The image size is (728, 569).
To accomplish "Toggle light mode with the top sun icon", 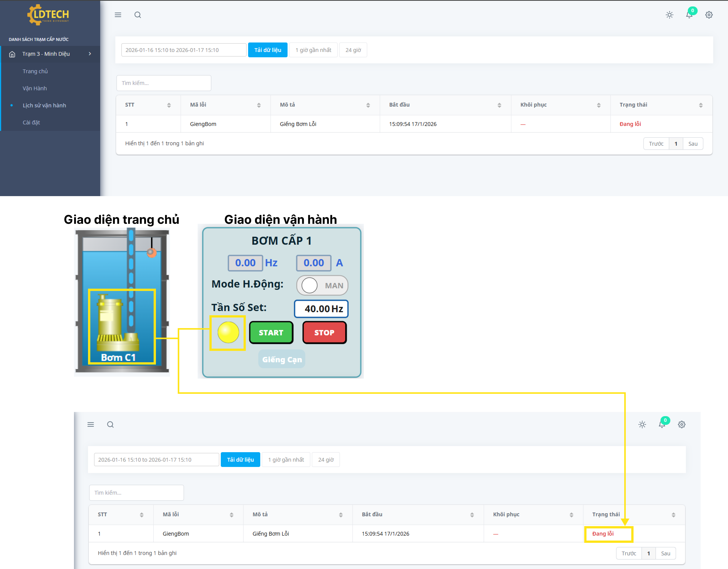I will click(x=669, y=15).
